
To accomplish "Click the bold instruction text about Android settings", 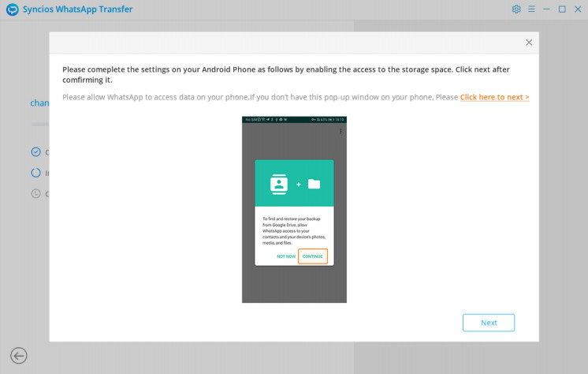I will [286, 74].
